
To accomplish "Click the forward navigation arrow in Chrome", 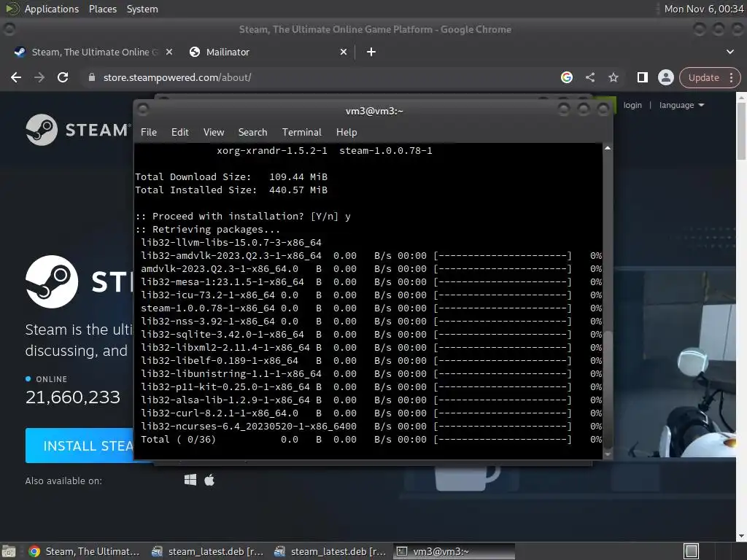I will point(39,77).
